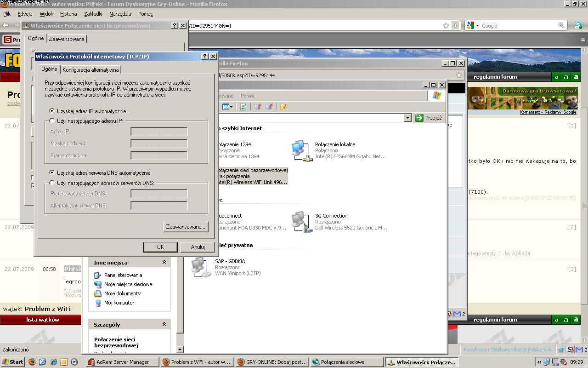Select 'Uzyskaj adres serwera DNS automatycznie' option

point(52,172)
